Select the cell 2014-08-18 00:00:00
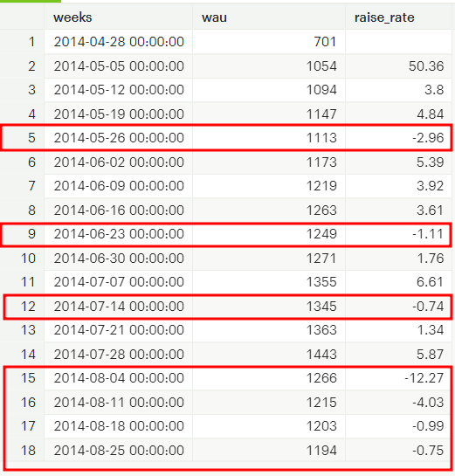 [119, 425]
